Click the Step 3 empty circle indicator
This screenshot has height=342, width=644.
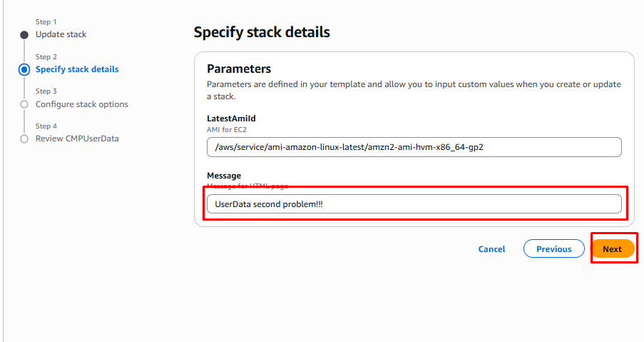coord(24,104)
